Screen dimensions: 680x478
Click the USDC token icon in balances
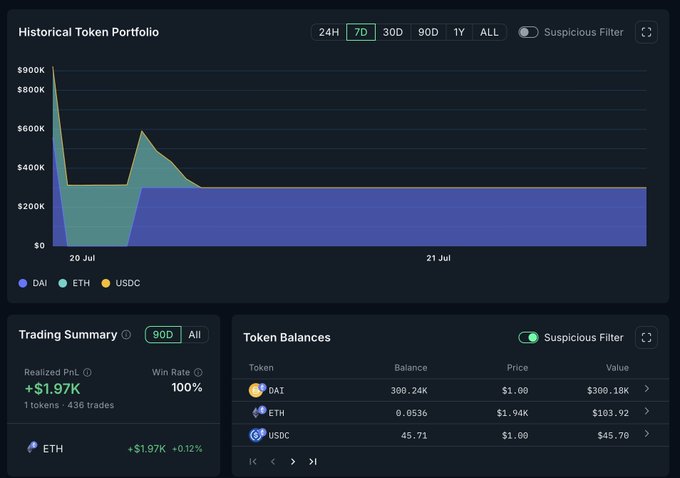tap(257, 434)
